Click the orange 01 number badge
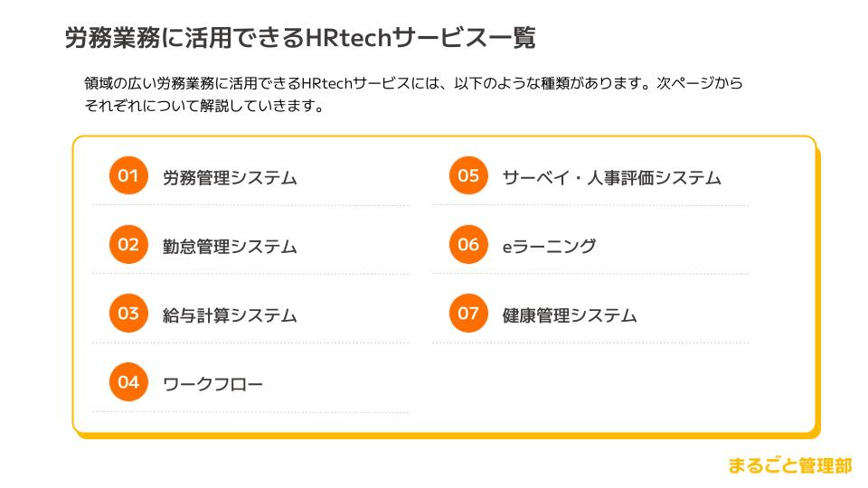The image size is (868, 488). coord(127,175)
